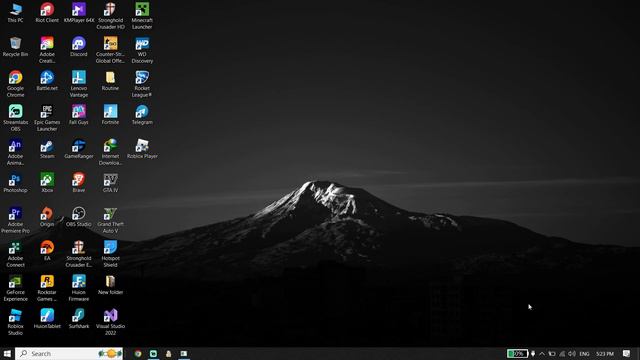Launch Surfshark VPN shortcut

tap(79, 319)
